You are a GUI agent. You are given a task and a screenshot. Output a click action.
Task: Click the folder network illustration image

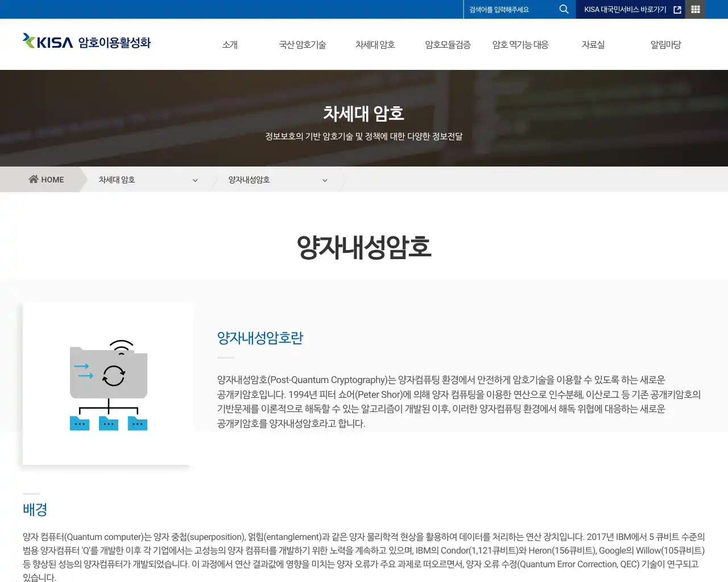108,384
